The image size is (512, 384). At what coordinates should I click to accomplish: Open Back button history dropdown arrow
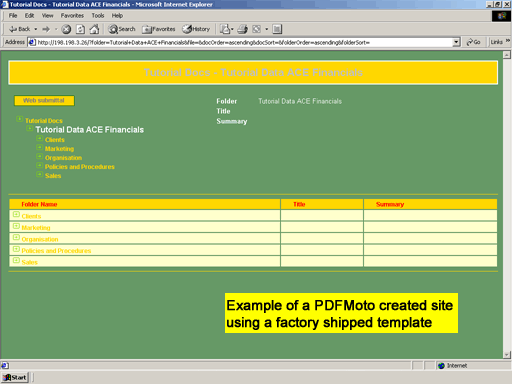(x=36, y=29)
